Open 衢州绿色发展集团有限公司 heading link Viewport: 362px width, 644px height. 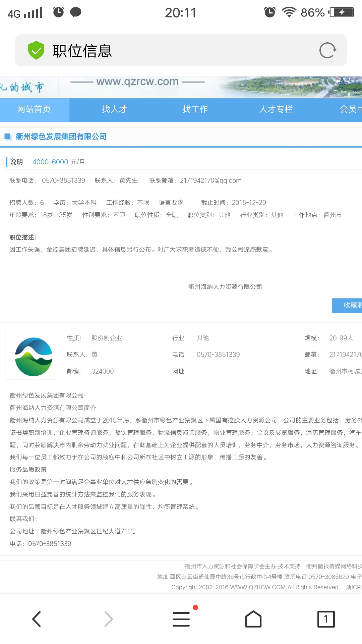click(x=61, y=137)
